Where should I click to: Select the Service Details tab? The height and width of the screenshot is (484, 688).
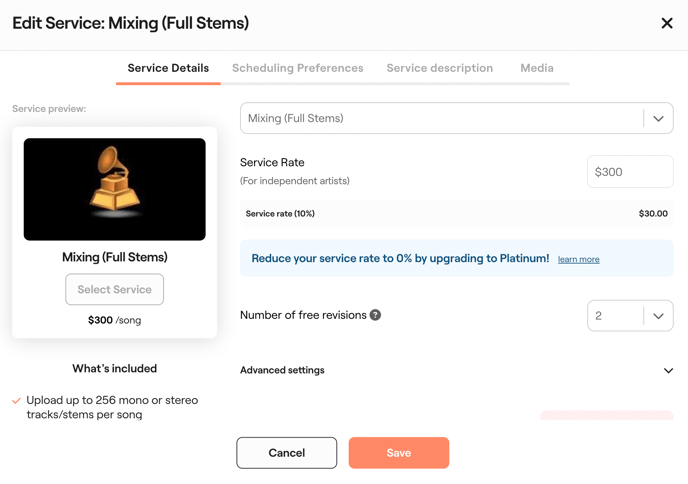coord(168,68)
